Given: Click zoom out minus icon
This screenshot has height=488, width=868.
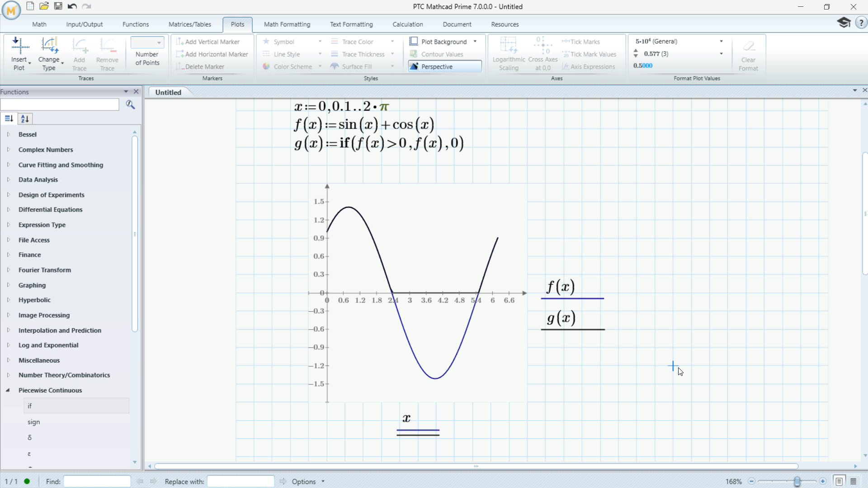Looking at the screenshot, I should tap(751, 482).
